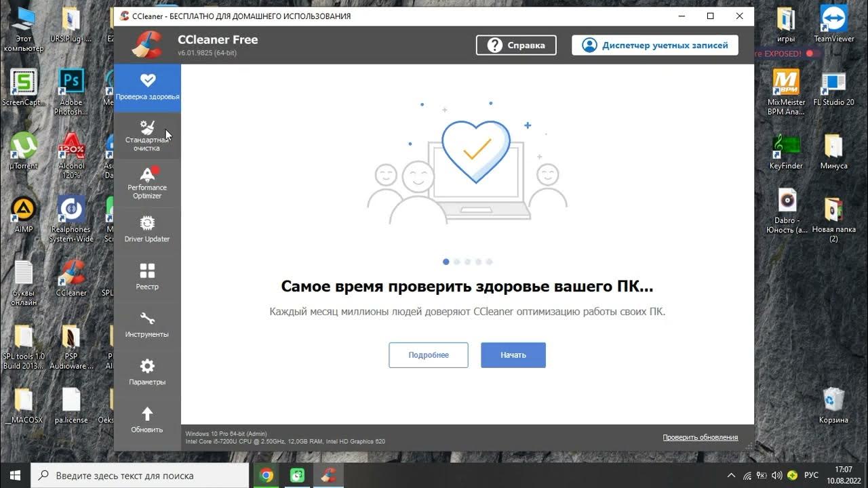Select Корзина recycle bin
This screenshot has width=868, height=488.
click(x=833, y=405)
